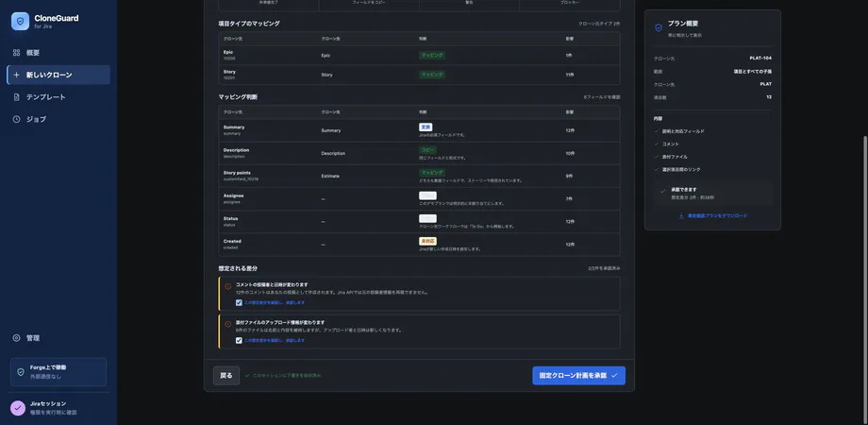Click the CloneGuard shield logo icon
Viewport: 868px width, 425px height.
[x=20, y=21]
